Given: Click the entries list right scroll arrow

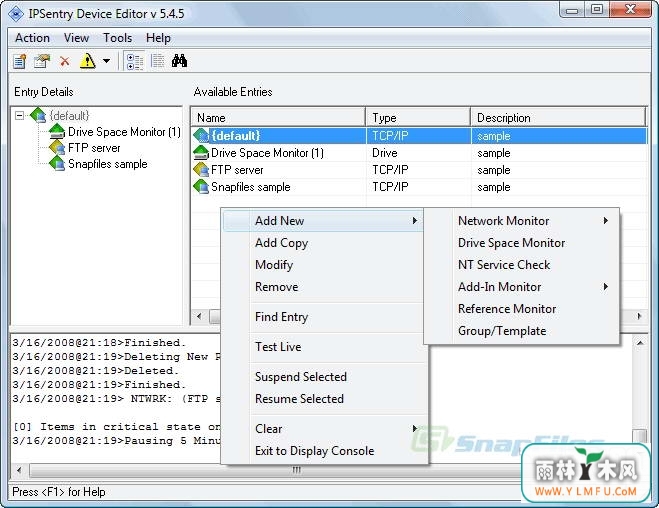Looking at the screenshot, I should point(639,316).
